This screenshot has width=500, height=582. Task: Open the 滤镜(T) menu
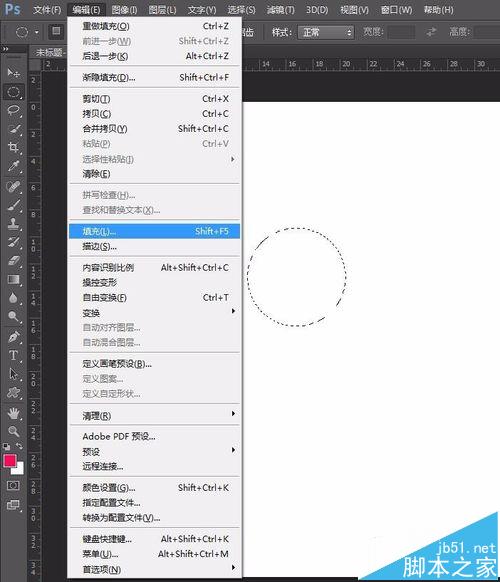(281, 10)
